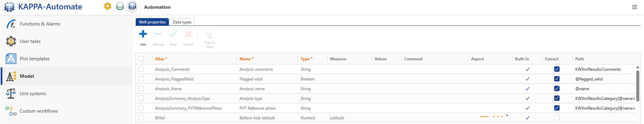Open the orange gear settings icon
The width and height of the screenshot is (644, 124).
pos(108,6)
